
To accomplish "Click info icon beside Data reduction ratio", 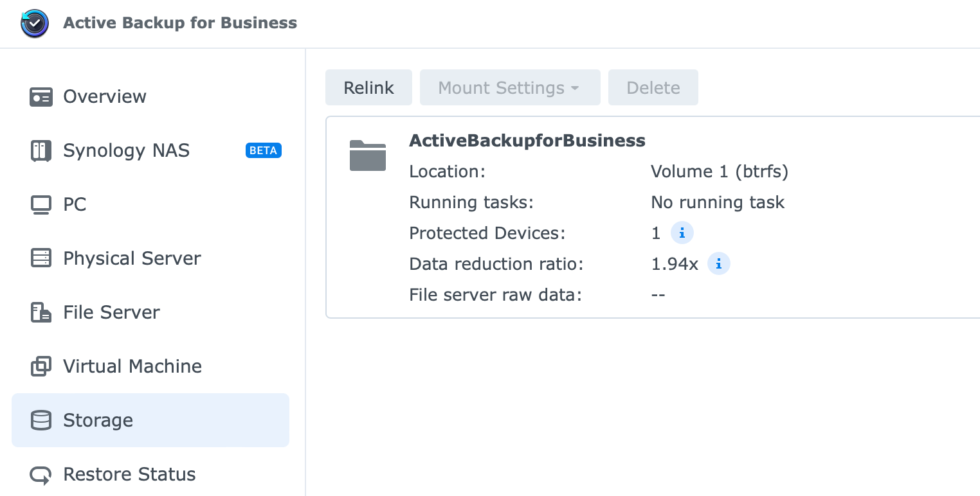I will click(x=719, y=264).
